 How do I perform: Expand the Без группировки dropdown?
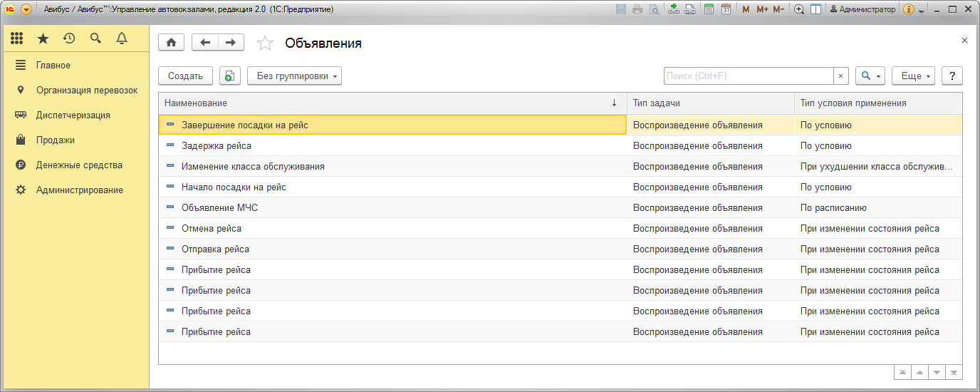294,76
